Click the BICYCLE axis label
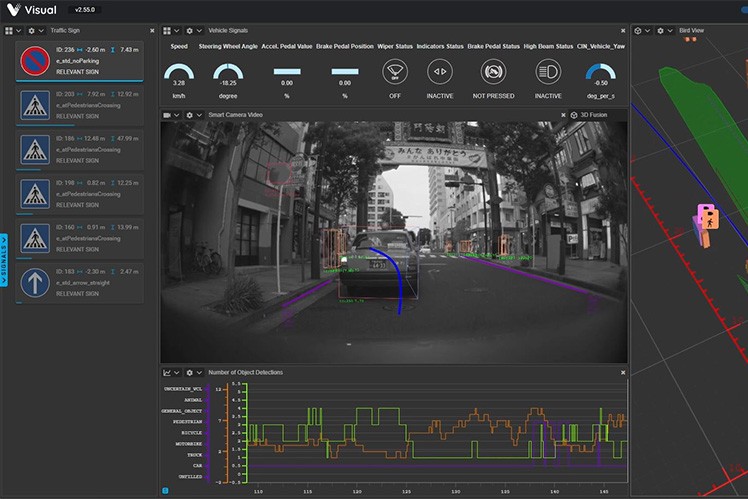 tap(192, 433)
